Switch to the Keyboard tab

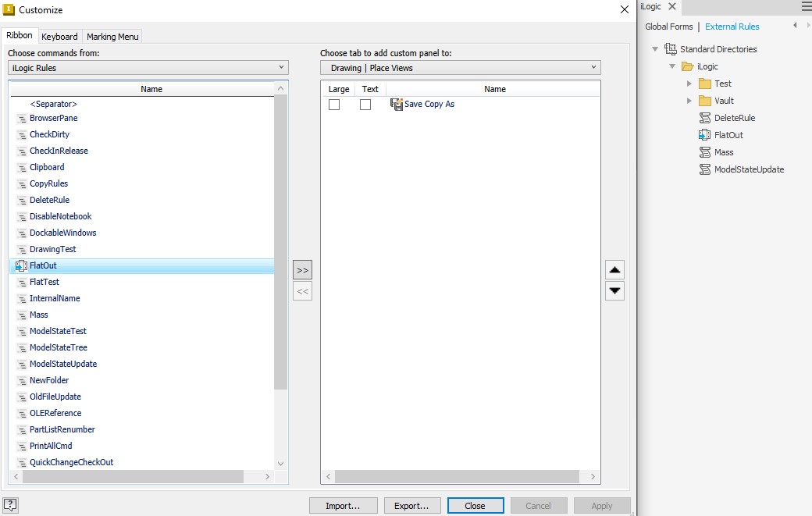[59, 36]
